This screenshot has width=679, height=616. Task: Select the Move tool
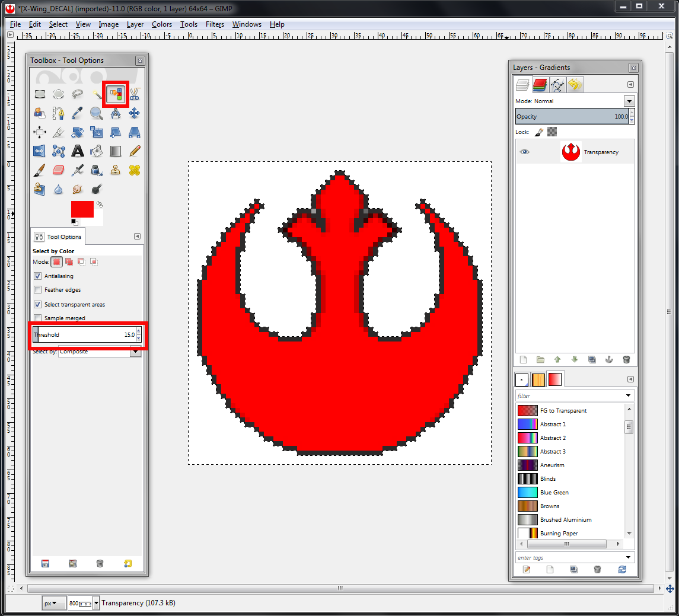coord(134,113)
